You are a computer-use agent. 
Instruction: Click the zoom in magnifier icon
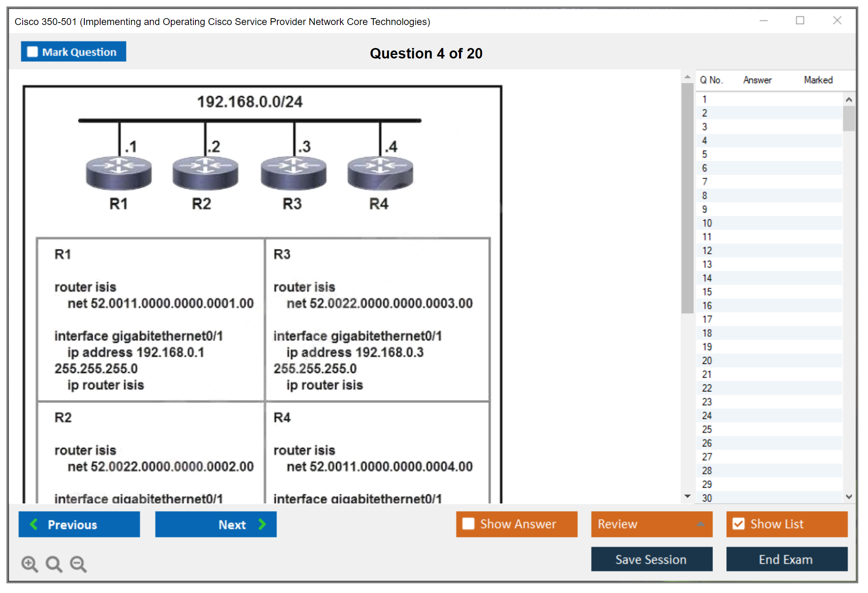29,564
